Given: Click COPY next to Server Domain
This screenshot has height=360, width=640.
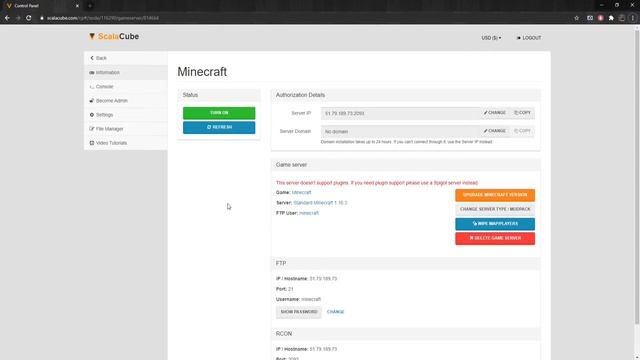Looking at the screenshot, I should (522, 131).
